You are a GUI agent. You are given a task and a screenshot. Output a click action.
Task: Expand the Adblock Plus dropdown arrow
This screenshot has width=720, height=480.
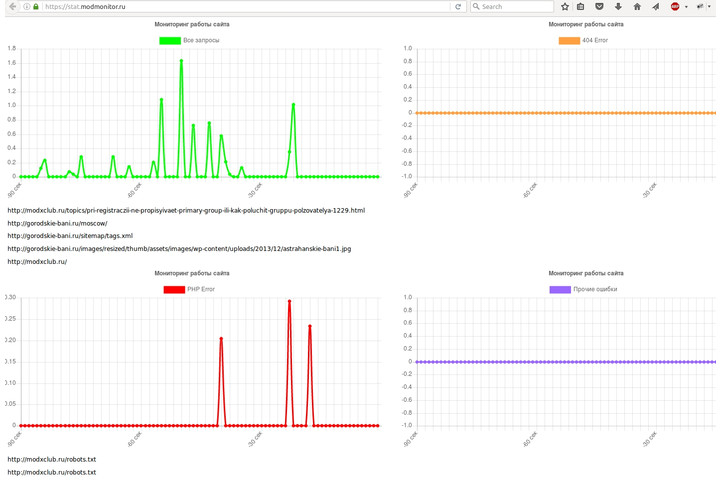[x=686, y=7]
